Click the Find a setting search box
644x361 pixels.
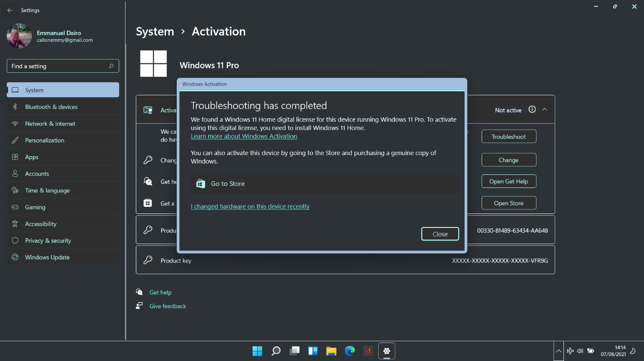tap(58, 66)
